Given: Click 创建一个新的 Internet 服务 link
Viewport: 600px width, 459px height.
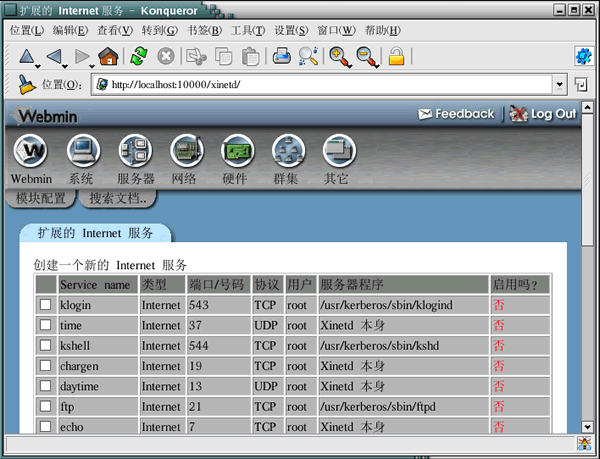Looking at the screenshot, I should [110, 265].
